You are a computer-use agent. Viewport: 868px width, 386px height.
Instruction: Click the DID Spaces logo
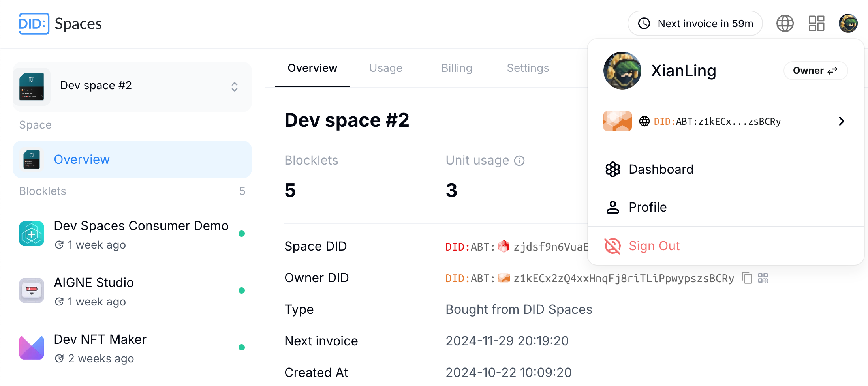click(60, 24)
